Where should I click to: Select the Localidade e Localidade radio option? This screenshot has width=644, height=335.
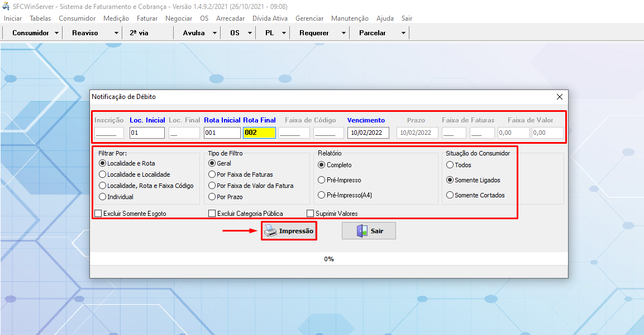[x=102, y=174]
